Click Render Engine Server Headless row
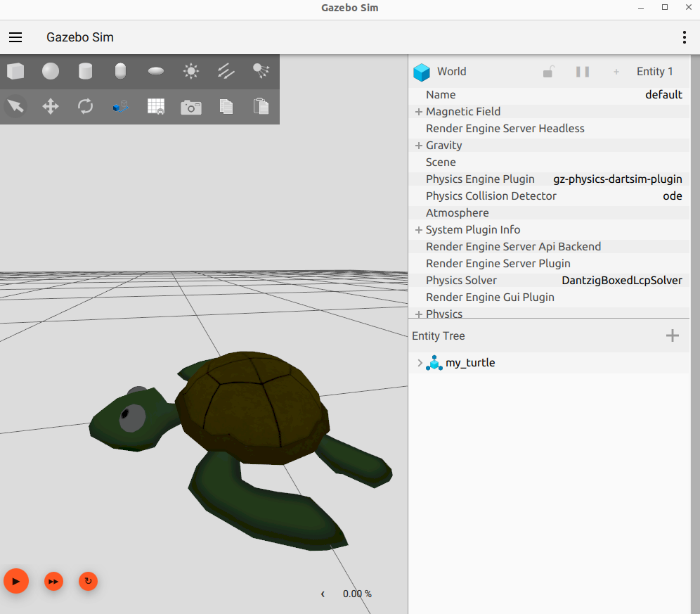 pyautogui.click(x=549, y=129)
